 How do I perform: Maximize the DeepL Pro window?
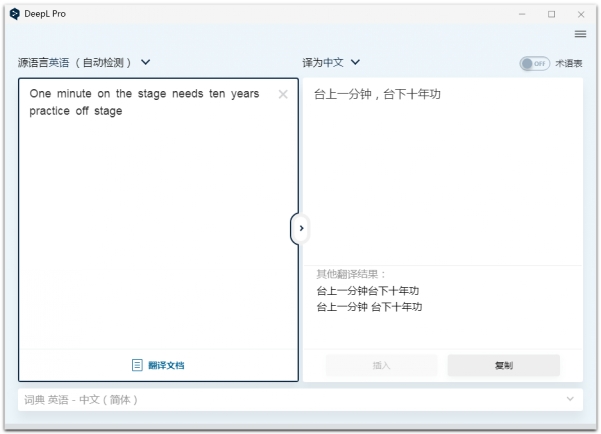(x=551, y=14)
